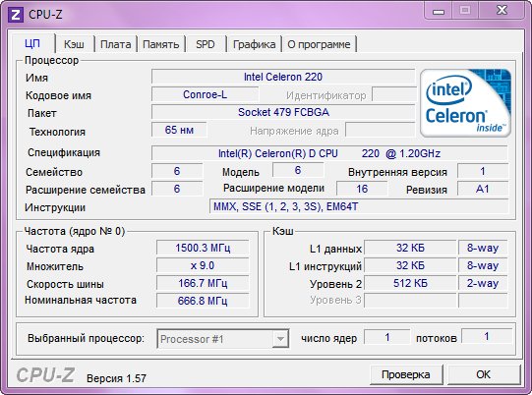Click the Спецификация label
The image size is (532, 395).
[x=64, y=153]
